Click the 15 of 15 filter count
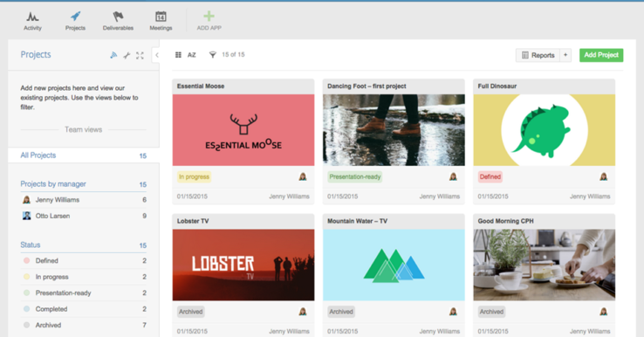This screenshot has width=644, height=337. point(233,55)
